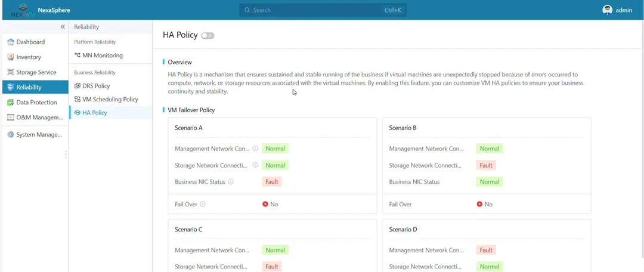Go to MN Monitoring page
This screenshot has width=644, height=272.
[110, 55]
